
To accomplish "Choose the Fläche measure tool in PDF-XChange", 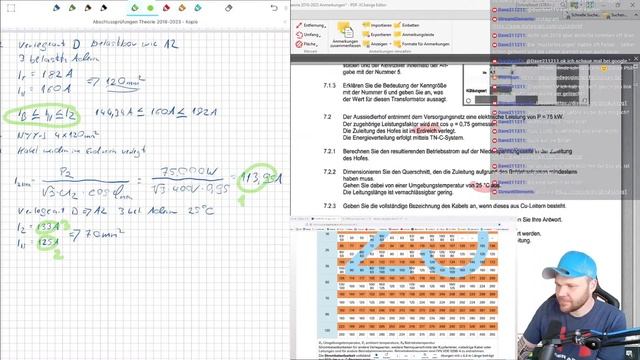I will click(307, 44).
